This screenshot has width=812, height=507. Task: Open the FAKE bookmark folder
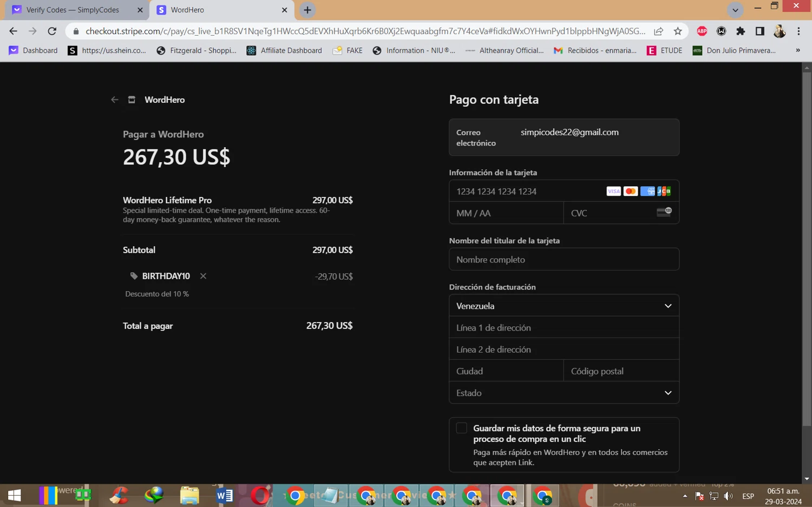click(348, 50)
